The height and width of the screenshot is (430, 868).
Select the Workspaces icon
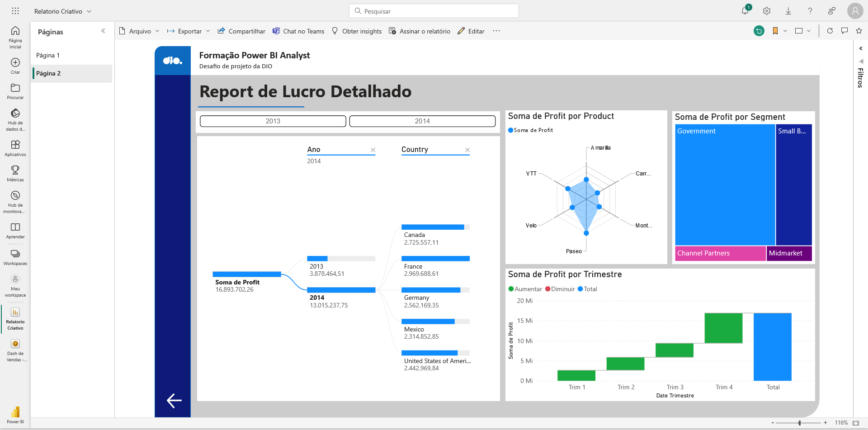click(15, 255)
